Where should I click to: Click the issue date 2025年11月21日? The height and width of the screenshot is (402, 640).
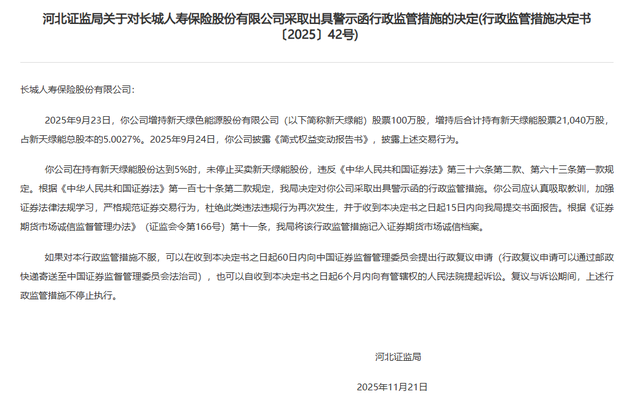[x=392, y=387]
